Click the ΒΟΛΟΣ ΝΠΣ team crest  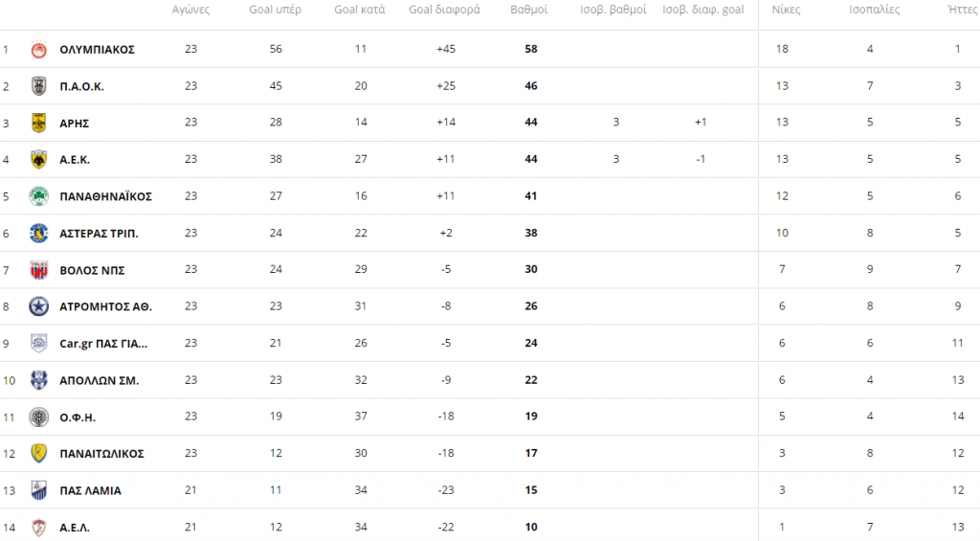pos(38,269)
